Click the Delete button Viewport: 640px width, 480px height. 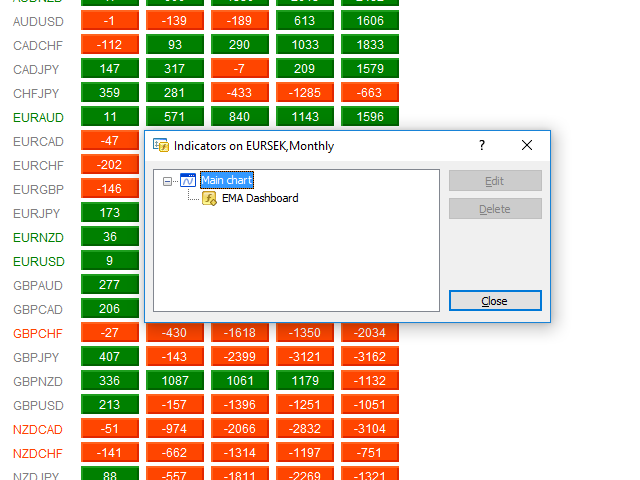(x=495, y=209)
